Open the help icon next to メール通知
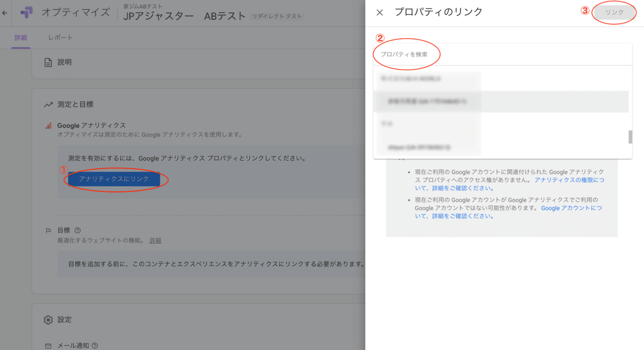 pos(96,346)
